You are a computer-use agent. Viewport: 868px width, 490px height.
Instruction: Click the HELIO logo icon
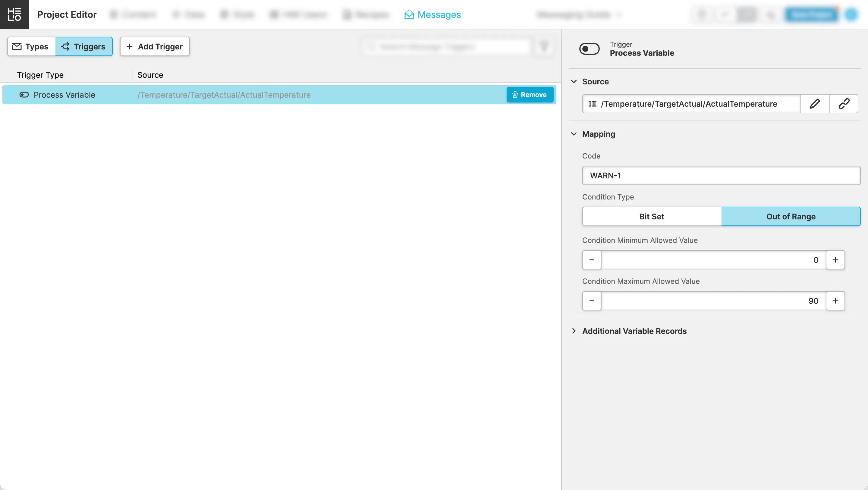point(14,14)
